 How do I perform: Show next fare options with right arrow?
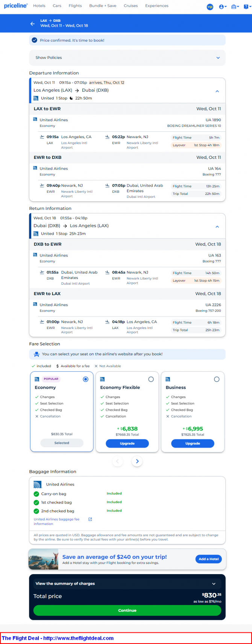point(137,461)
